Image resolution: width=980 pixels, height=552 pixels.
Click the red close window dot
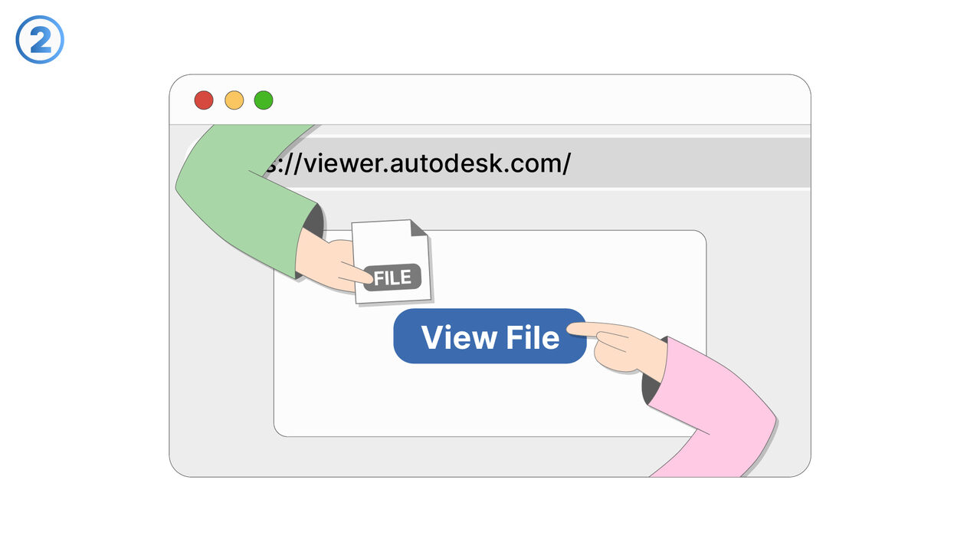pos(204,100)
